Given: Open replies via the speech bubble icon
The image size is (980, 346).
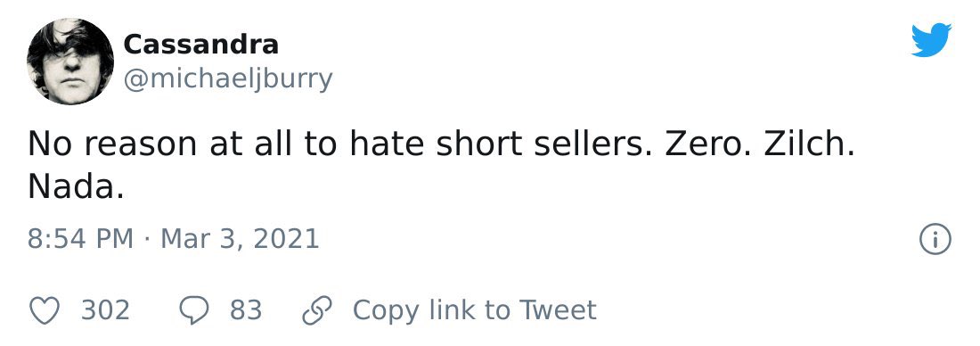Looking at the screenshot, I should (x=193, y=310).
